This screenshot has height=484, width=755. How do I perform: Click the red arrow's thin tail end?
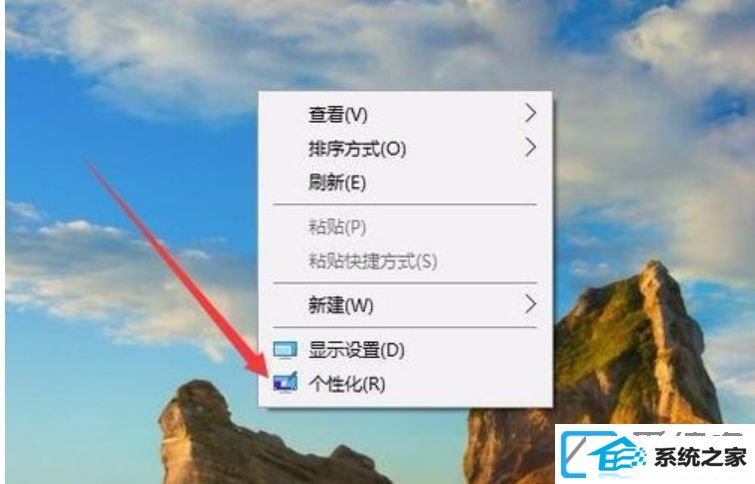click(90, 165)
